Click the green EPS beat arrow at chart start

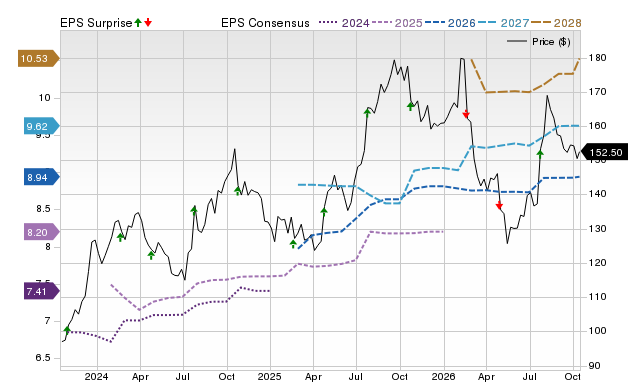(x=67, y=330)
